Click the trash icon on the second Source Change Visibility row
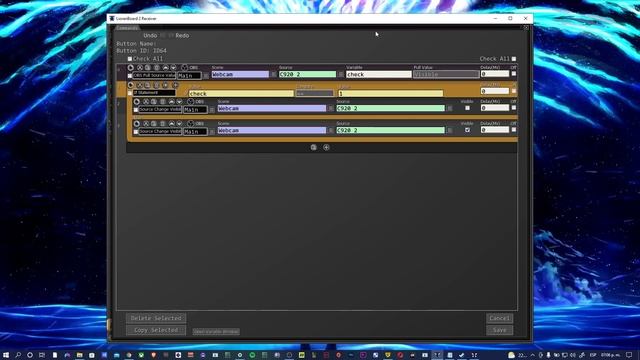 coord(162,124)
